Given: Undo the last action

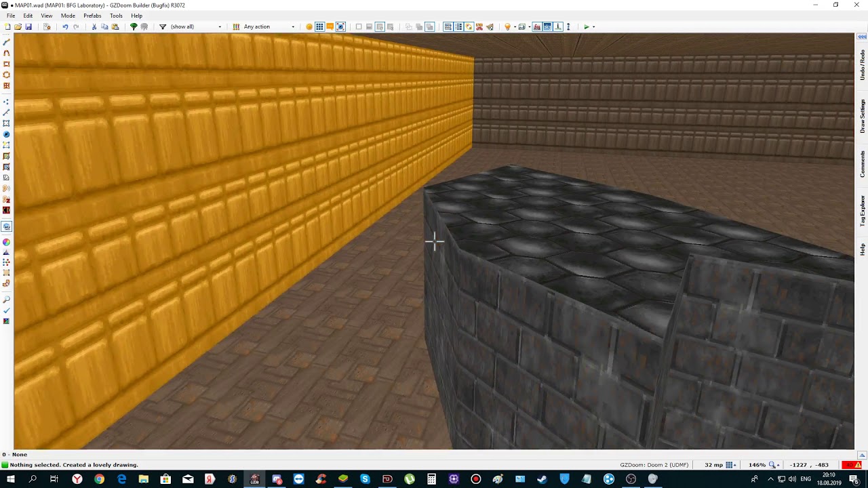Looking at the screenshot, I should pyautogui.click(x=65, y=26).
